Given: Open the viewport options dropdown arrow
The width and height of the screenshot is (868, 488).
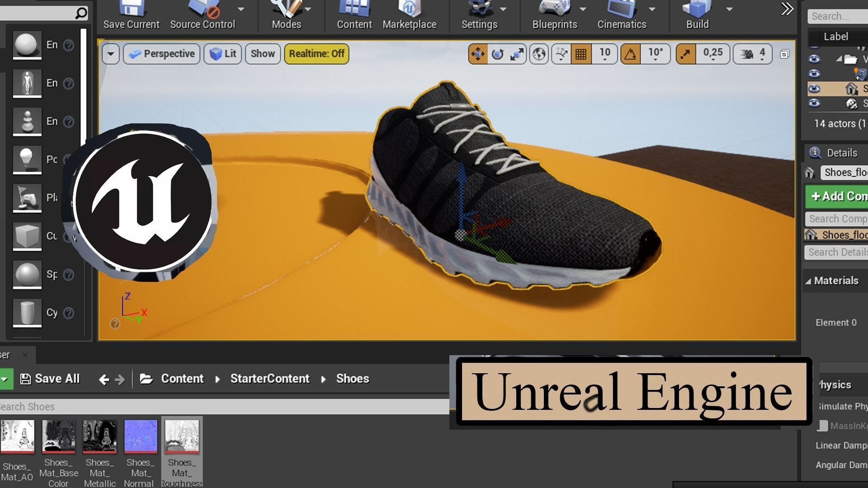Looking at the screenshot, I should 111,54.
